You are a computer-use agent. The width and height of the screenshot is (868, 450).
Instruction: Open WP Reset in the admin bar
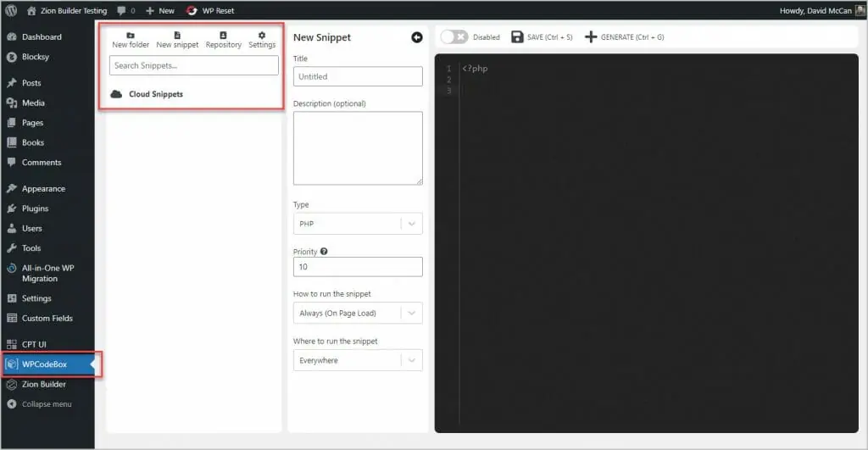(x=210, y=10)
